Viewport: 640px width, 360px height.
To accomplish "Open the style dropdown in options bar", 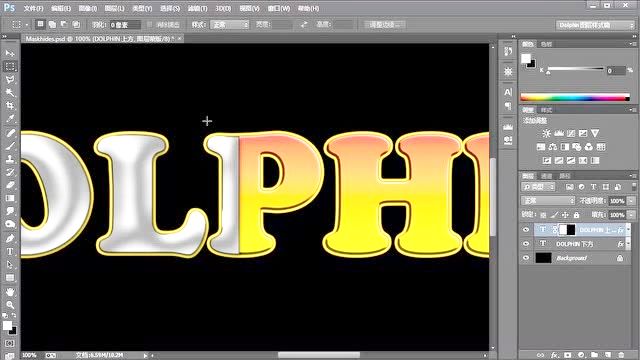I will tap(229, 24).
